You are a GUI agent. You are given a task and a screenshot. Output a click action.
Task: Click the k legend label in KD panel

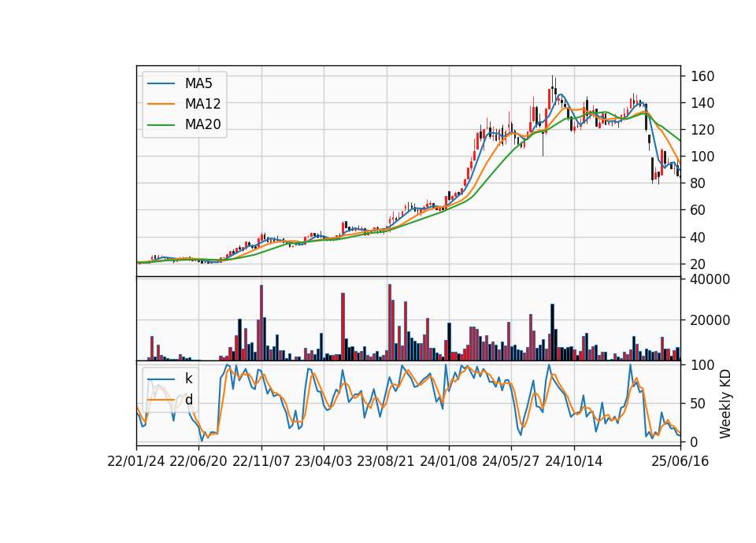click(188, 379)
